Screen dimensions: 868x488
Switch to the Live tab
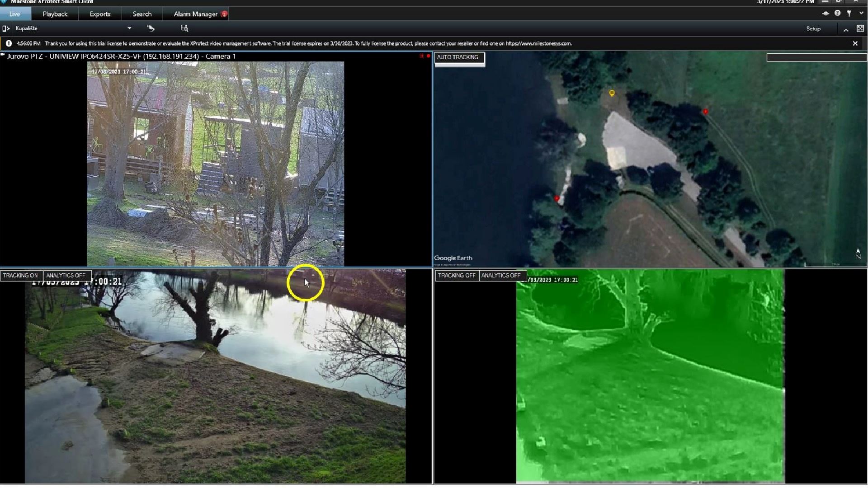tap(15, 14)
